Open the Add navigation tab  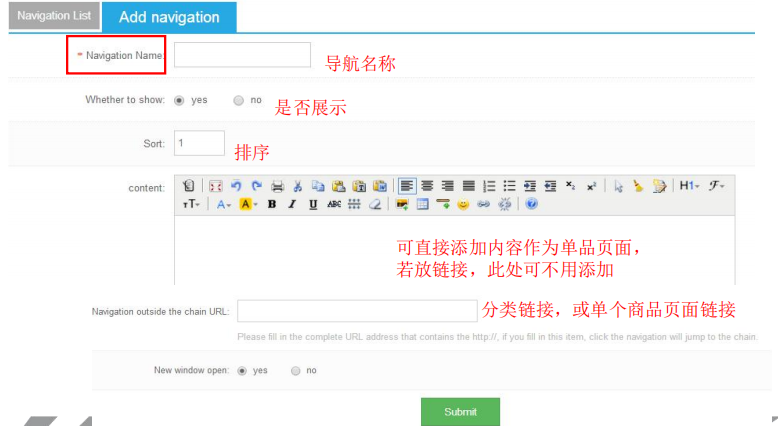[x=169, y=17]
